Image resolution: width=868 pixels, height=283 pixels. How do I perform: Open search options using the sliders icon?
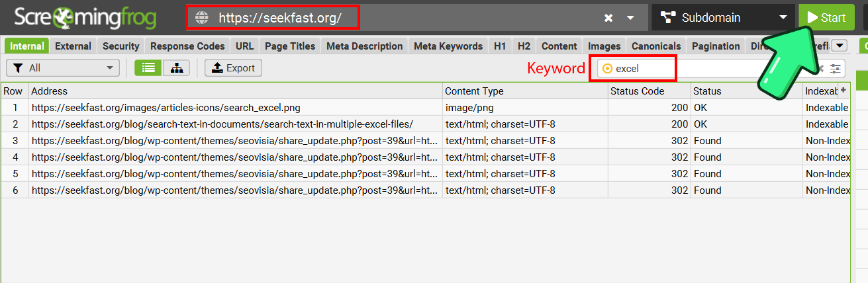837,68
